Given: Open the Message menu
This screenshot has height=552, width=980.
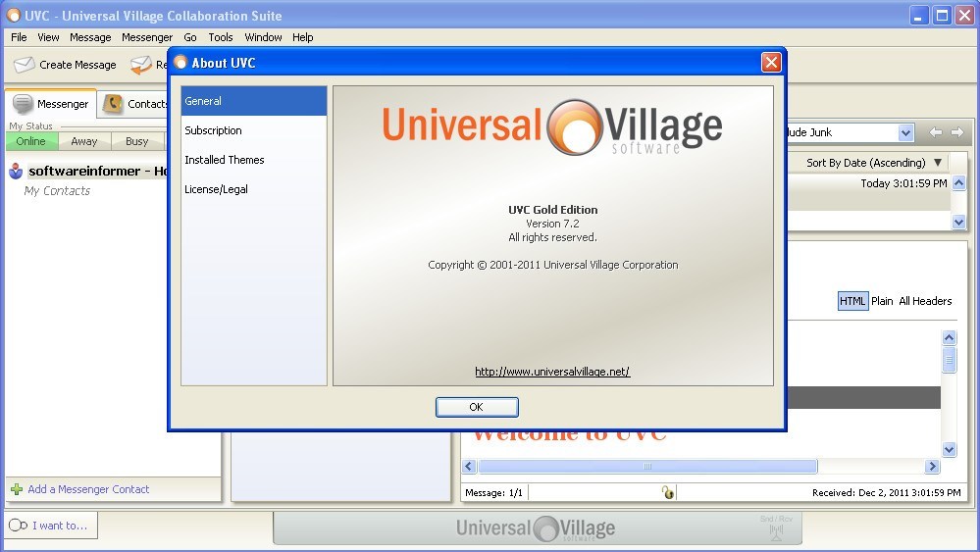Looking at the screenshot, I should 90,37.
